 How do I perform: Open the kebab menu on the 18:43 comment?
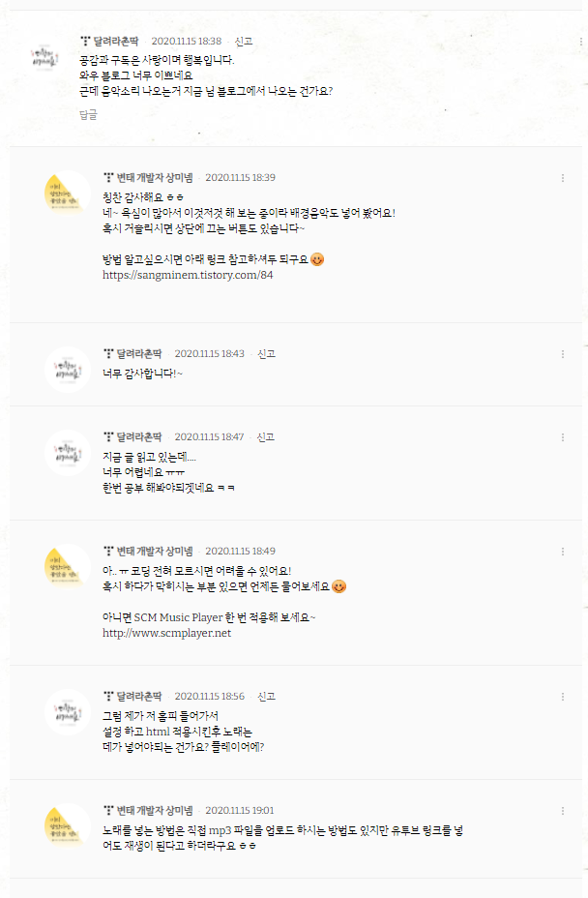(563, 354)
